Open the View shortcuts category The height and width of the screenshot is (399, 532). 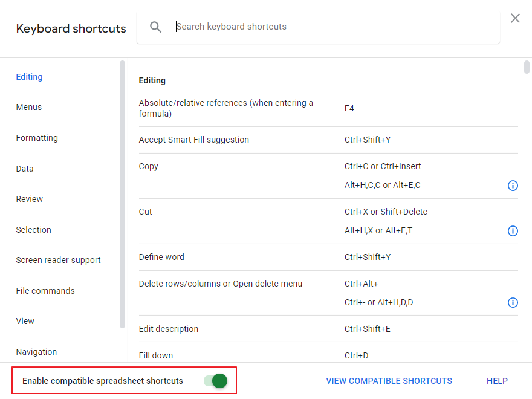click(25, 321)
